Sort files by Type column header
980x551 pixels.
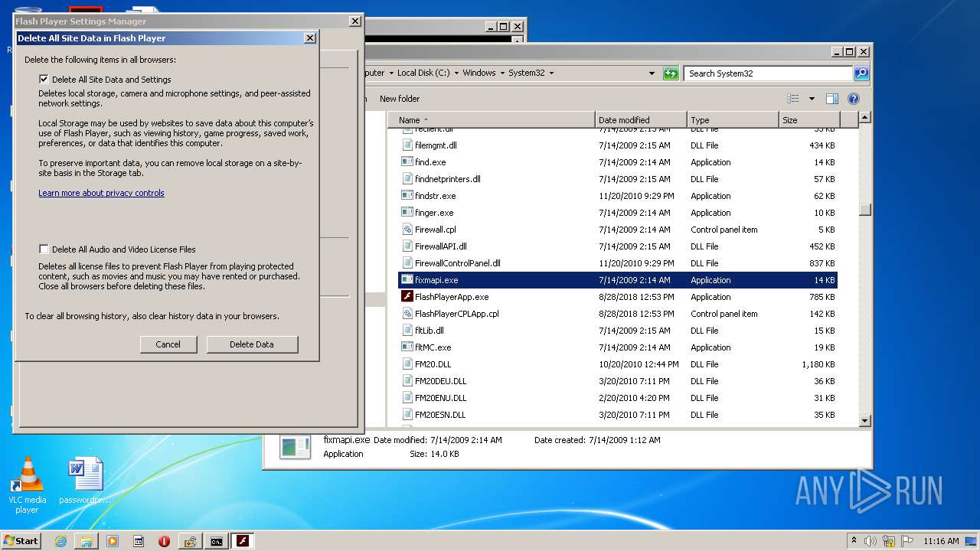click(733, 120)
